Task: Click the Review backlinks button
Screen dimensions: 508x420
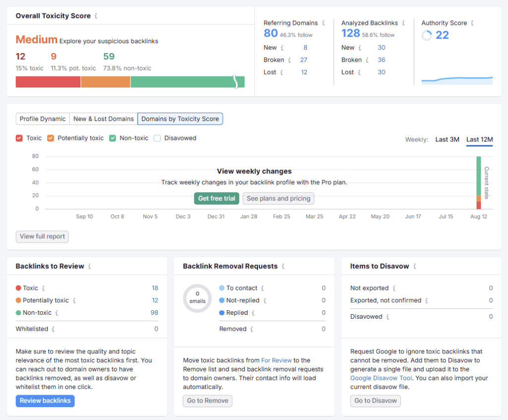Action: [x=45, y=401]
